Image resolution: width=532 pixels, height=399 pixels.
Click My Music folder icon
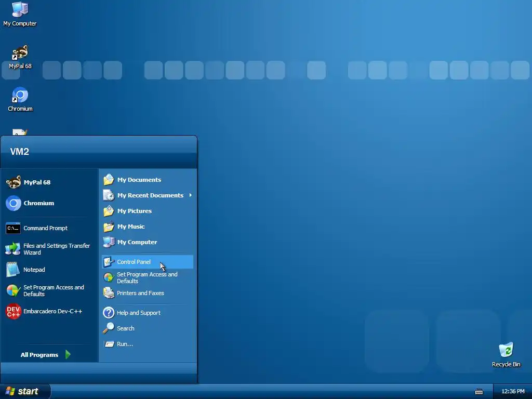click(109, 227)
